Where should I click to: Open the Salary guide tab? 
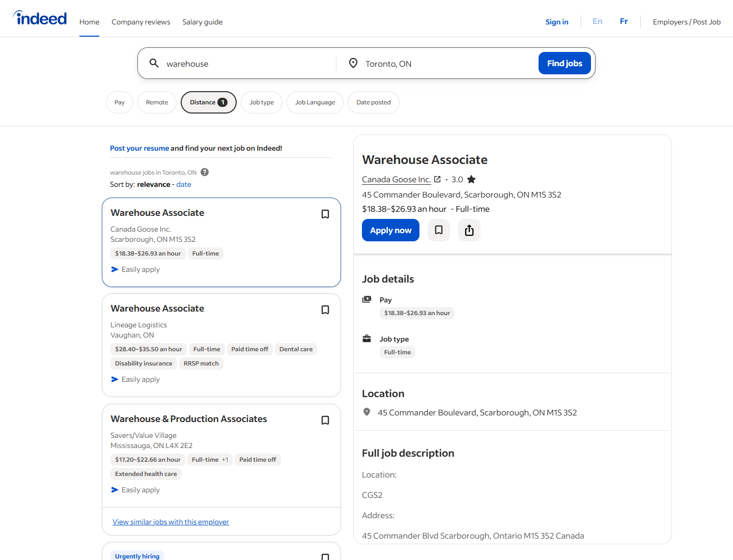pos(203,22)
